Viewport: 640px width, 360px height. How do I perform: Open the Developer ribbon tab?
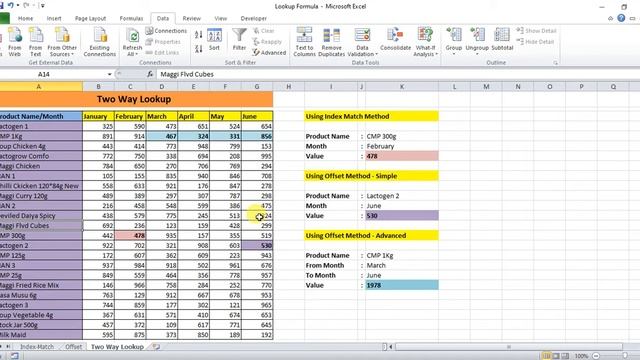(253, 18)
